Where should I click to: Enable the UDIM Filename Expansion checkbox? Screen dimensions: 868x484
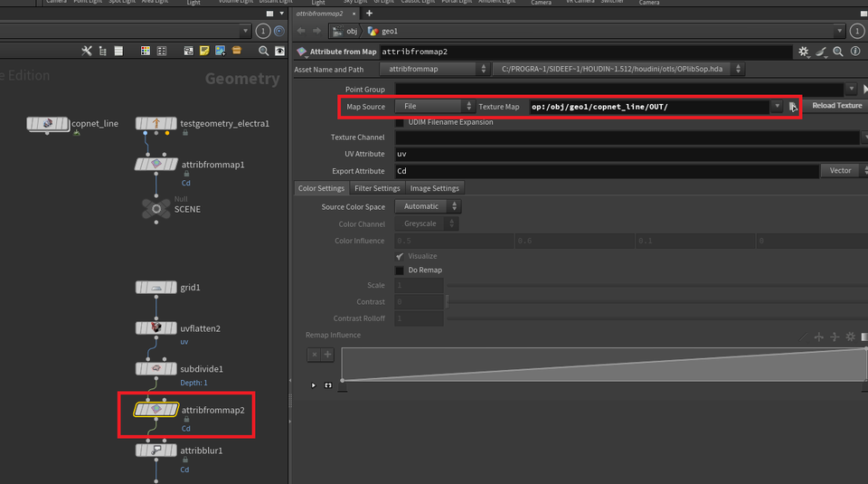point(400,122)
